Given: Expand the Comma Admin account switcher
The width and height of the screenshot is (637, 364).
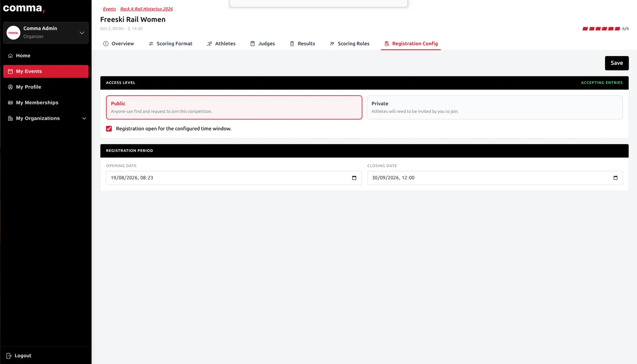Looking at the screenshot, I should 82,33.
